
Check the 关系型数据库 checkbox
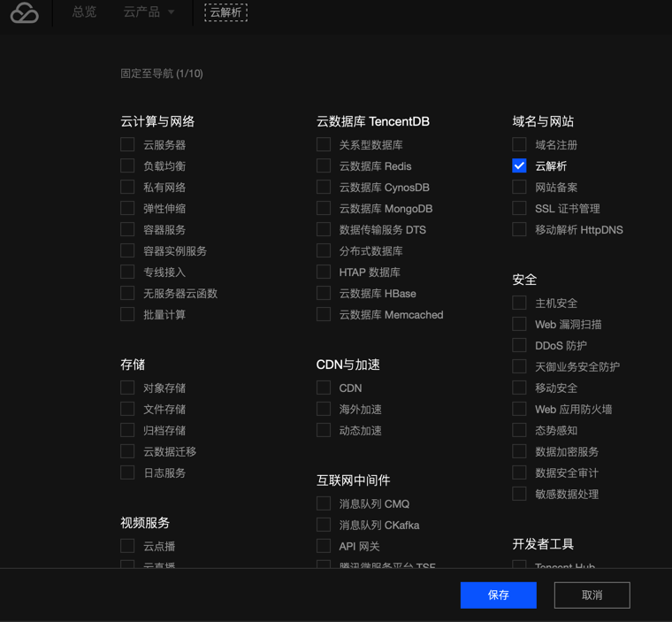(324, 144)
